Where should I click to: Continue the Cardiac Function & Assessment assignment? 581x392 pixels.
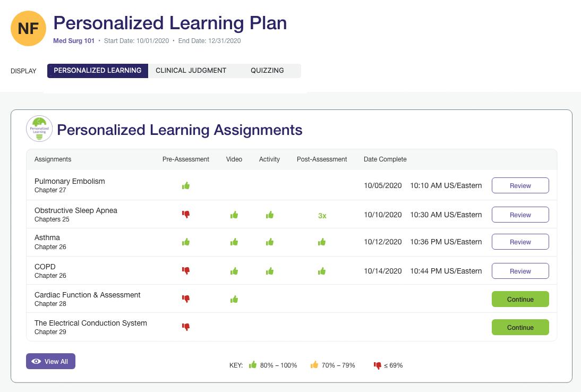coord(520,299)
